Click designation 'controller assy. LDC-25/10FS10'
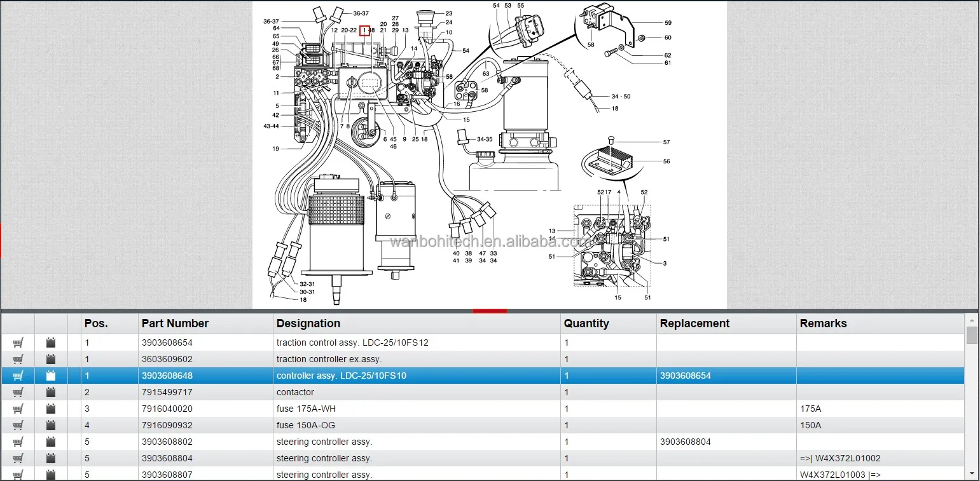 tap(341, 376)
